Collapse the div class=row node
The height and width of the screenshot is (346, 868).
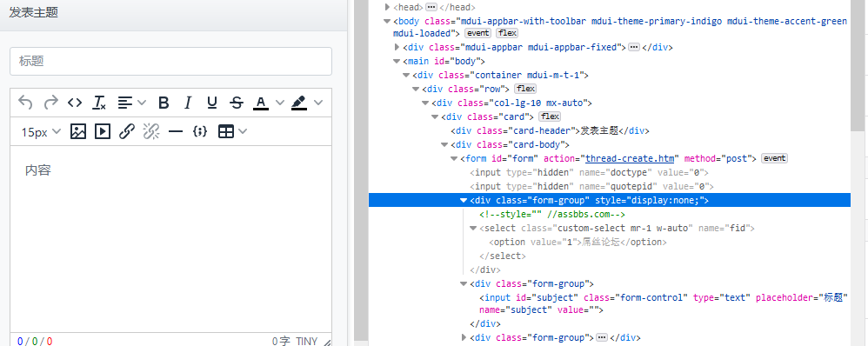click(x=416, y=89)
